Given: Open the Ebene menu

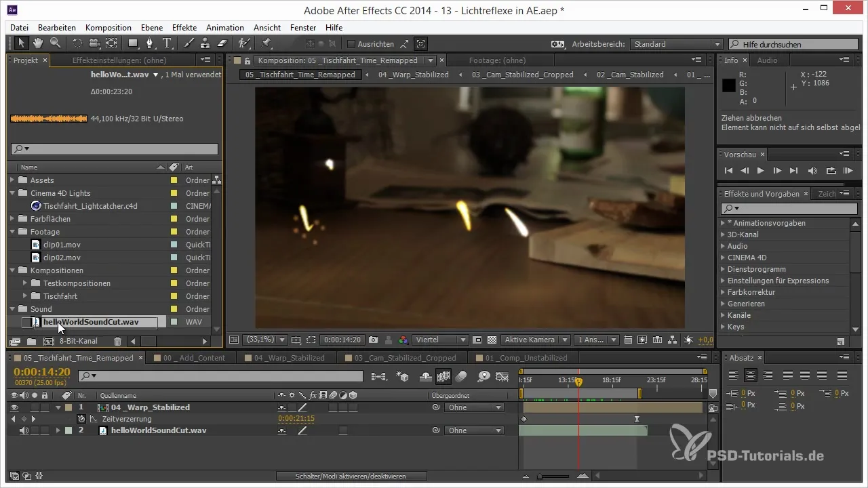Looking at the screenshot, I should coord(151,28).
